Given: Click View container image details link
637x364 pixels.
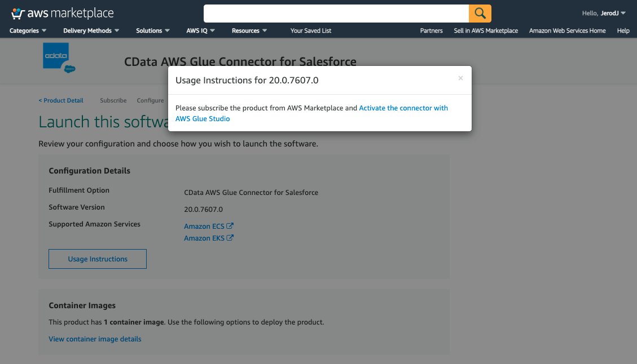Looking at the screenshot, I should [95, 339].
